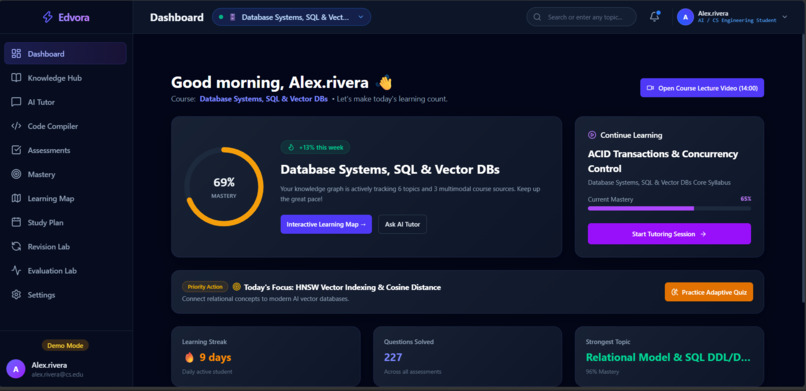Click the '96% Mastery' label
Viewport: 806px width, 391px height.
coord(602,371)
